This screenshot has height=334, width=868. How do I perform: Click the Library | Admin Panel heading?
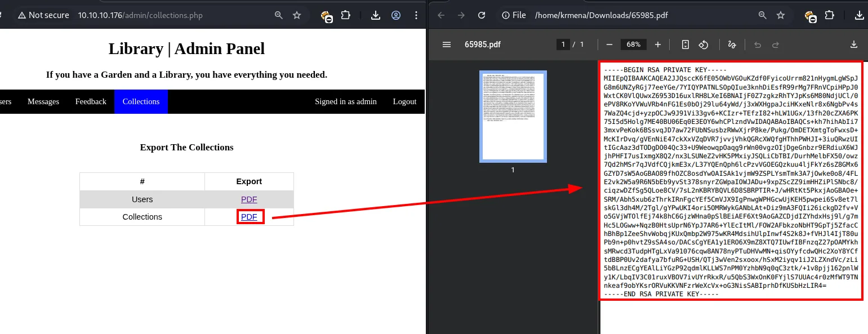point(186,49)
